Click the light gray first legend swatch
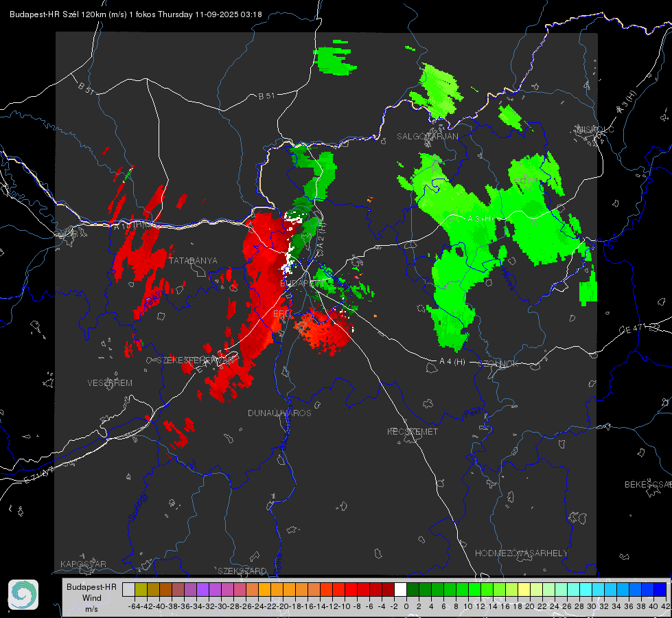Image resolution: width=672 pixels, height=618 pixels. click(128, 590)
